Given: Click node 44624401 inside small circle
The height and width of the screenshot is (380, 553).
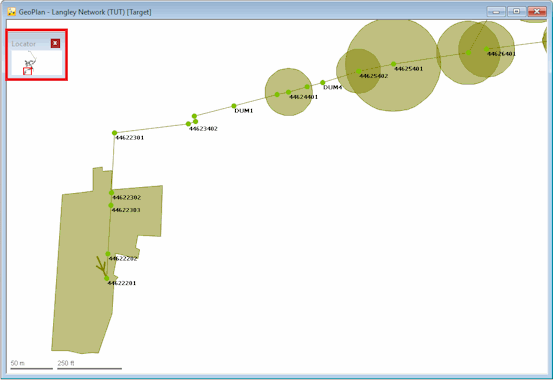Looking at the screenshot, I should click(288, 92).
